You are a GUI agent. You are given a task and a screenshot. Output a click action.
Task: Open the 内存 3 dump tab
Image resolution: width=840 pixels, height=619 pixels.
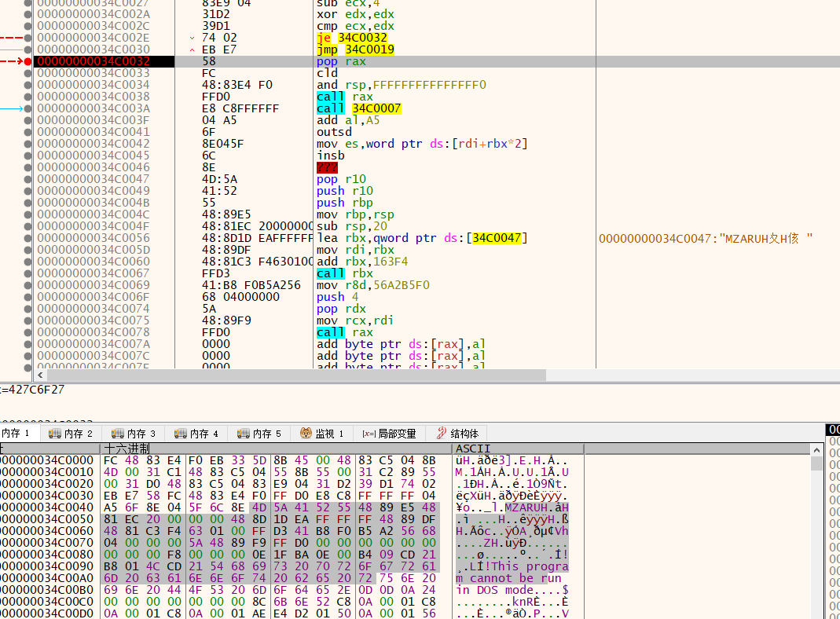click(x=133, y=433)
